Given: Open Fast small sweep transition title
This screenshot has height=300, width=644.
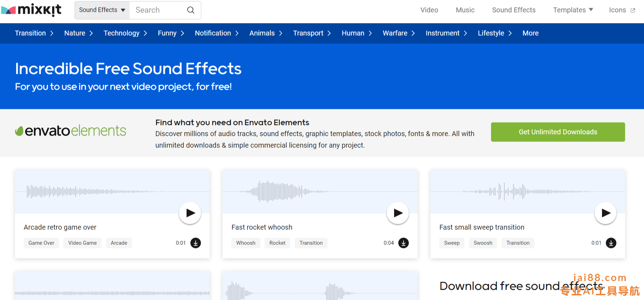Looking at the screenshot, I should pyautogui.click(x=482, y=227).
